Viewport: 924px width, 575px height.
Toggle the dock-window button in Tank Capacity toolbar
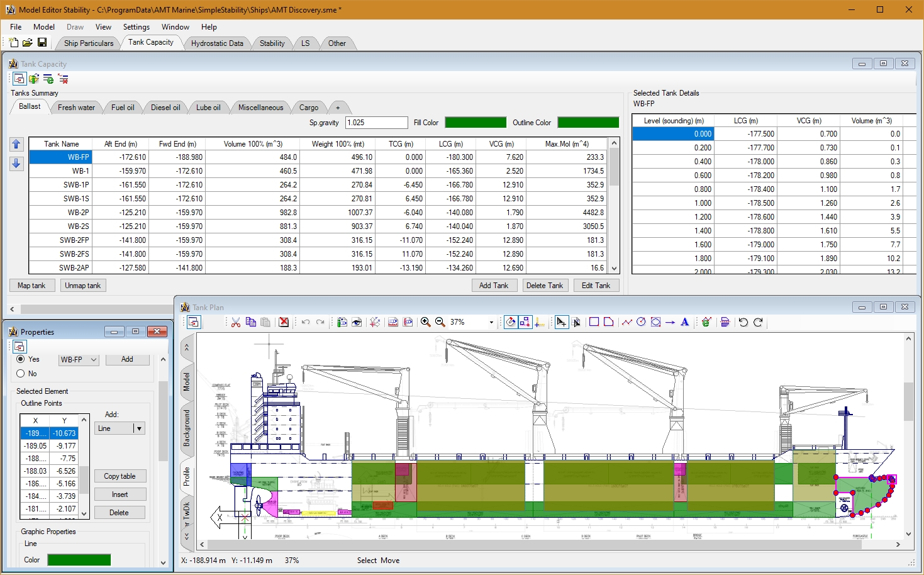tap(19, 79)
